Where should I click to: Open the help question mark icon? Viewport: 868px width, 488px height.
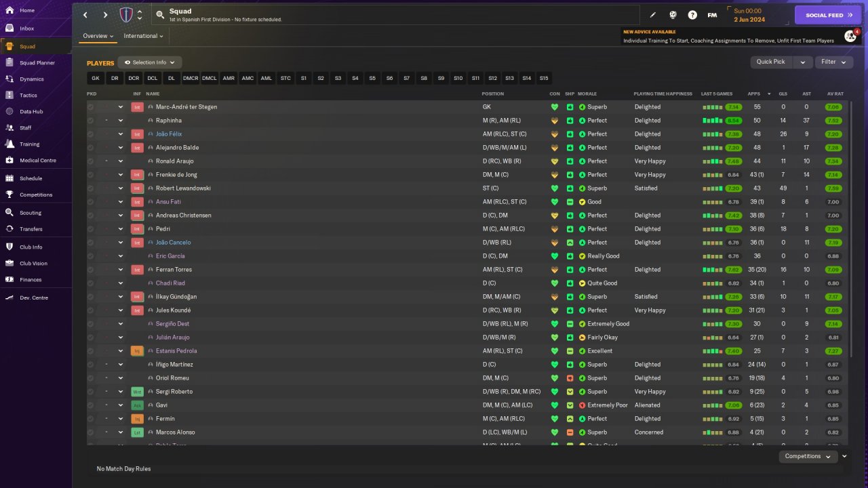(692, 15)
